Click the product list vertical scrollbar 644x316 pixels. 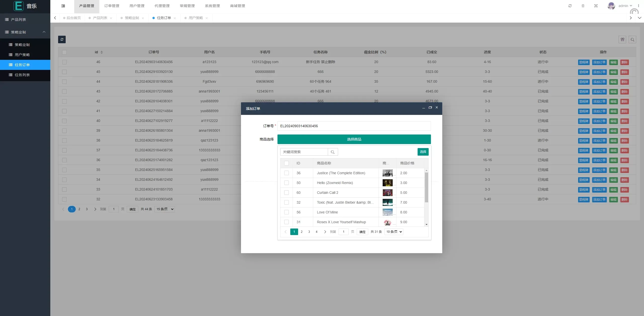pos(426,187)
